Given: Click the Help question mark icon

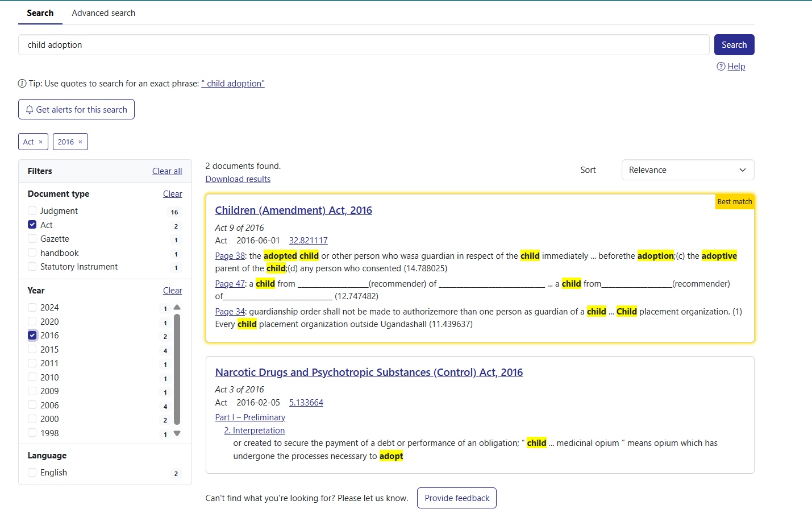Looking at the screenshot, I should click(721, 67).
